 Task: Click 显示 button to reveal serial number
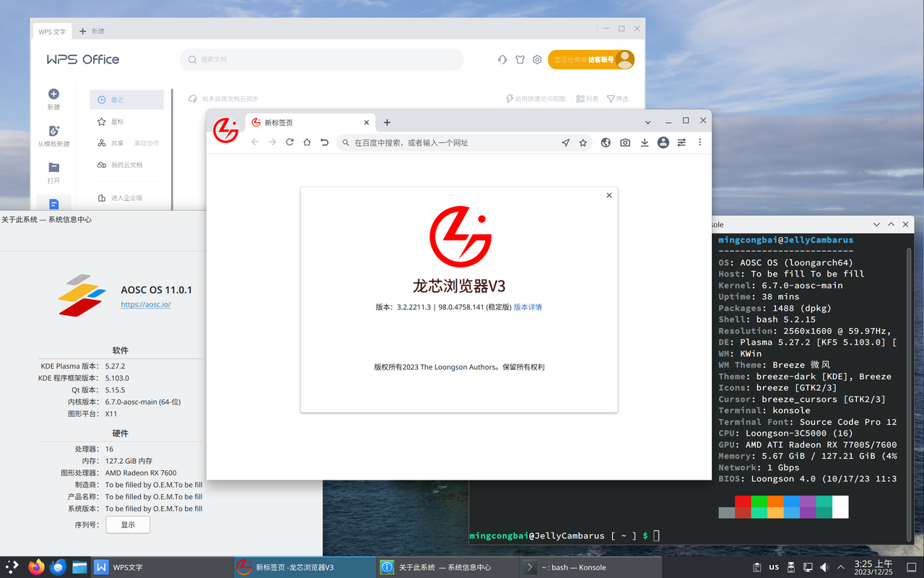click(x=128, y=525)
